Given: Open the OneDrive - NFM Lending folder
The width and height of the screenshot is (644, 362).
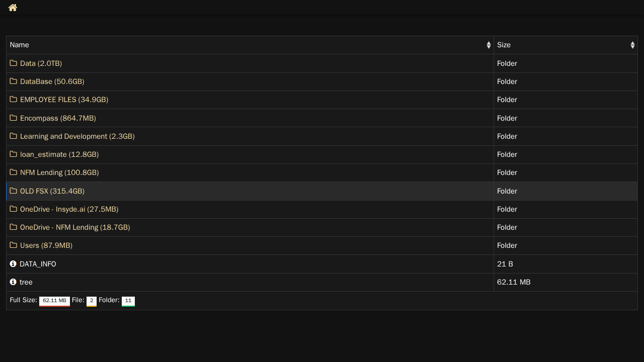Looking at the screenshot, I should pos(75,227).
